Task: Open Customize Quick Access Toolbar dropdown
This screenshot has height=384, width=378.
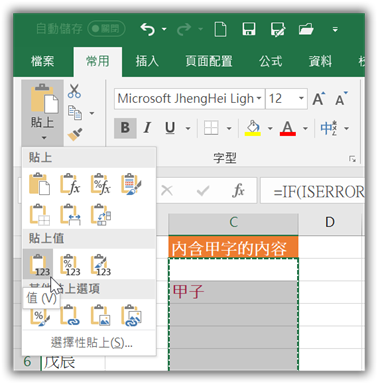Action: point(335,29)
